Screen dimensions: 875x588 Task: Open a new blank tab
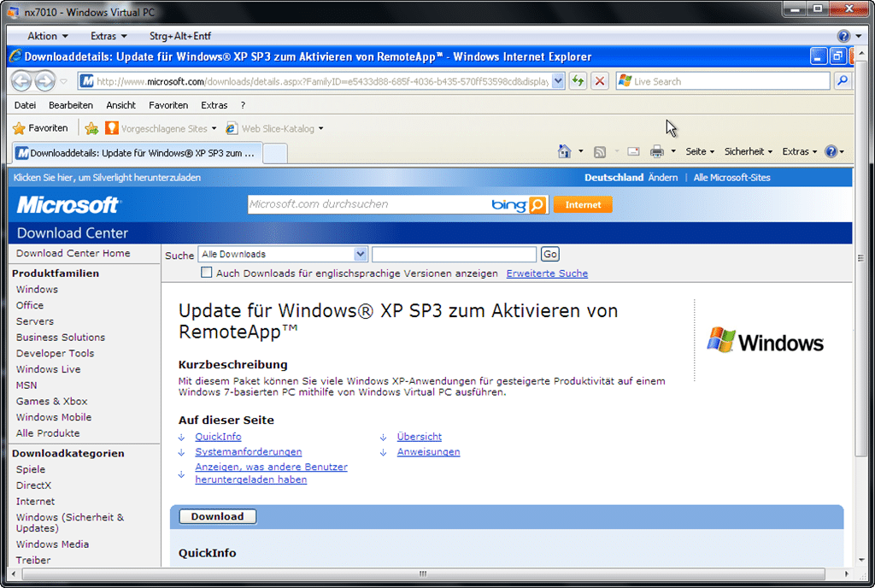coord(274,154)
